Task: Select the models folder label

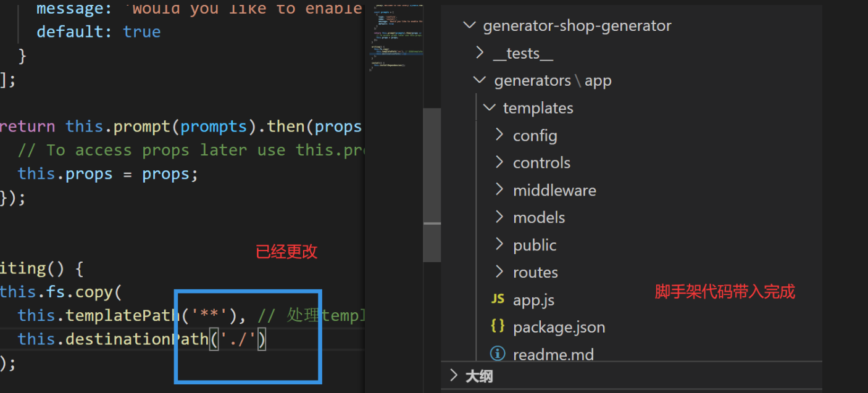Action: [539, 217]
